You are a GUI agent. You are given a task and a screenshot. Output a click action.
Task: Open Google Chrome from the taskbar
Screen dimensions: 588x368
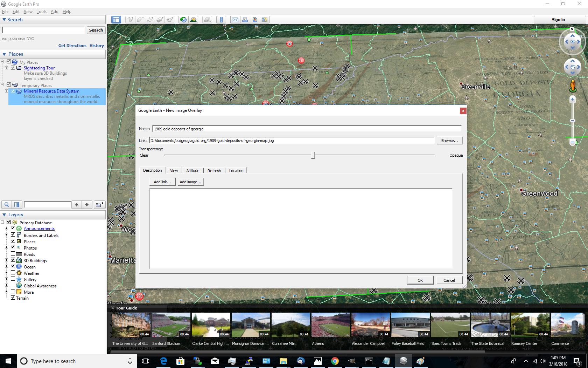click(335, 361)
